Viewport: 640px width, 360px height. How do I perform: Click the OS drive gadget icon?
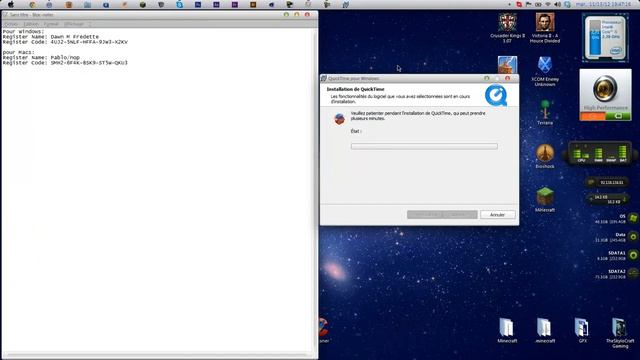click(633, 218)
